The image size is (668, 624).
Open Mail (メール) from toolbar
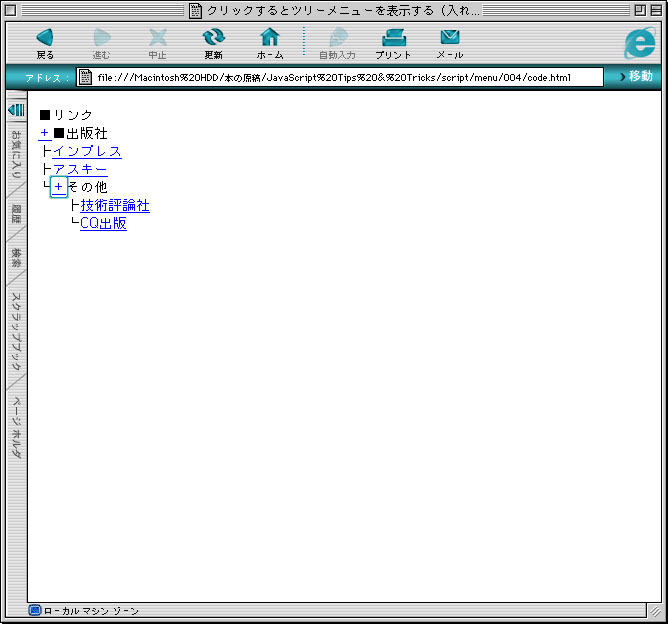450,43
